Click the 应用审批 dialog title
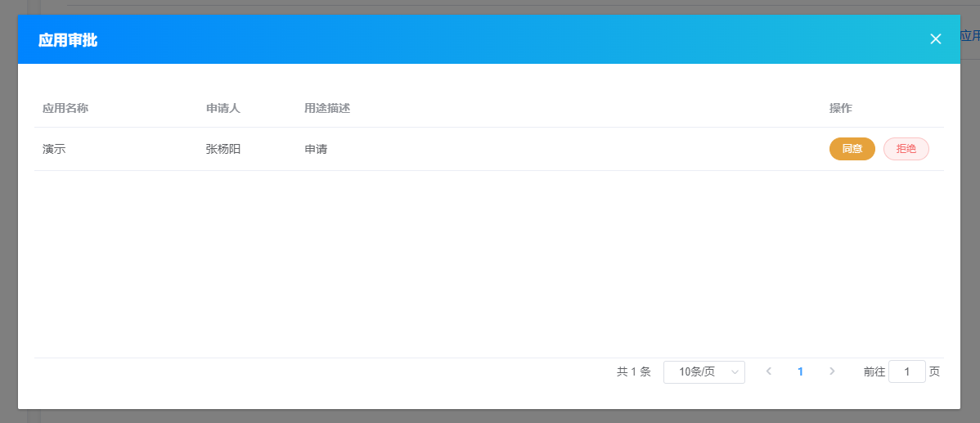This screenshot has height=423, width=980. pos(68,41)
